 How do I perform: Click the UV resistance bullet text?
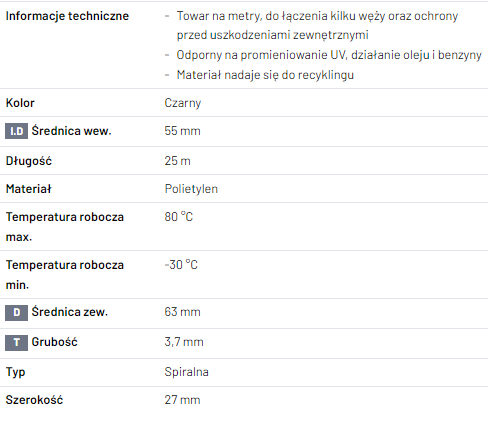[x=329, y=55]
